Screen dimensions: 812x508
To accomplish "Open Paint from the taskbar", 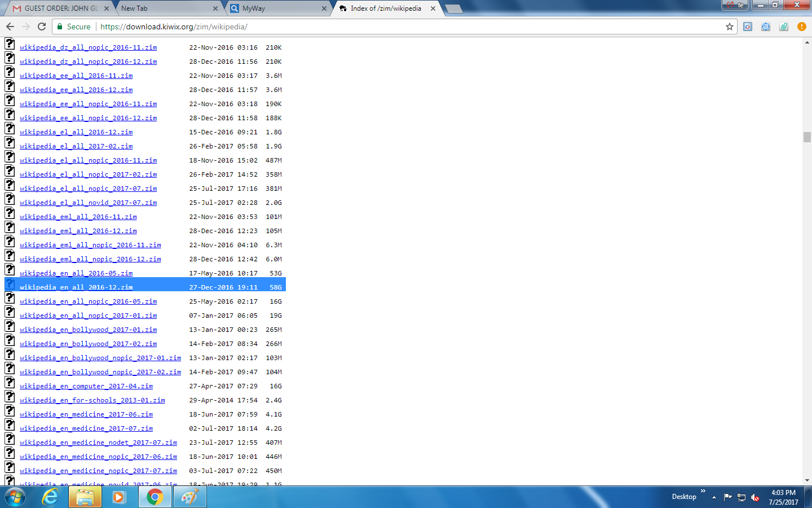I will [190, 497].
